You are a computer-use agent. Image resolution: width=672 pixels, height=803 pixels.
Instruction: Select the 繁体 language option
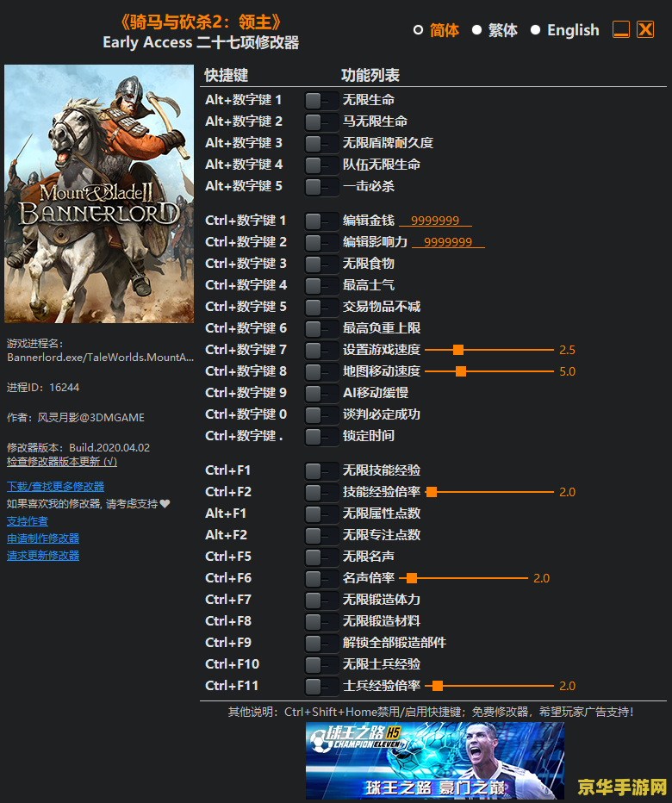[495, 30]
